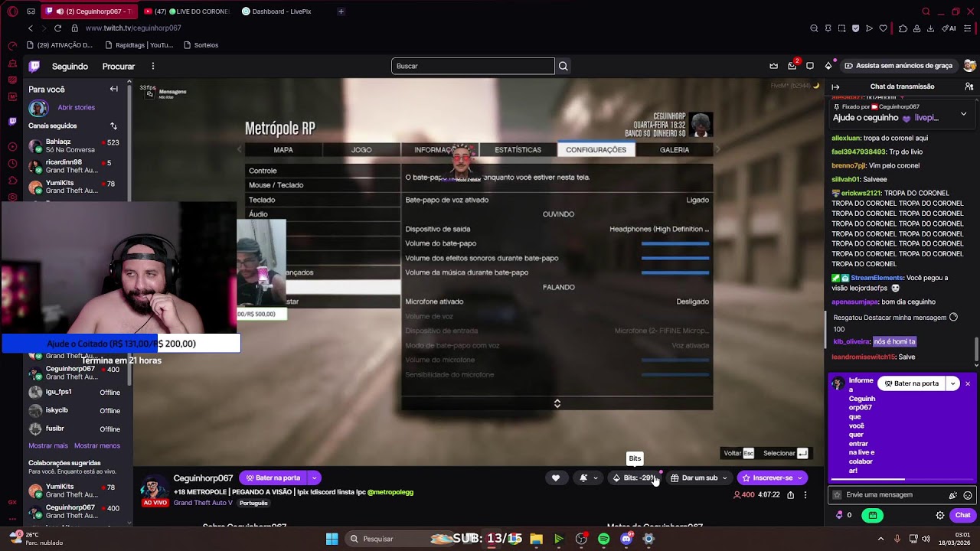Sort followed channels list

[113, 126]
